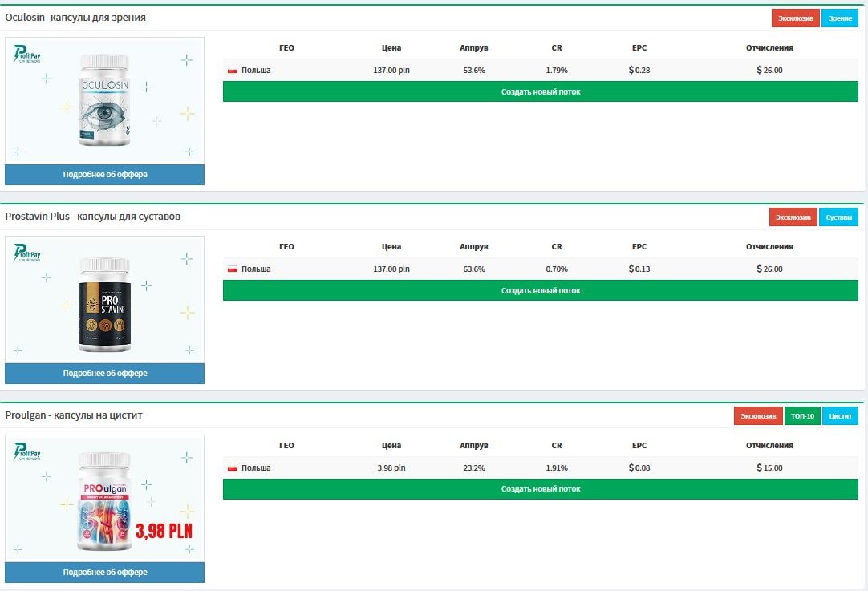Click 'Польша' in Oculosin table
The width and height of the screenshot is (868, 591).
pos(256,71)
